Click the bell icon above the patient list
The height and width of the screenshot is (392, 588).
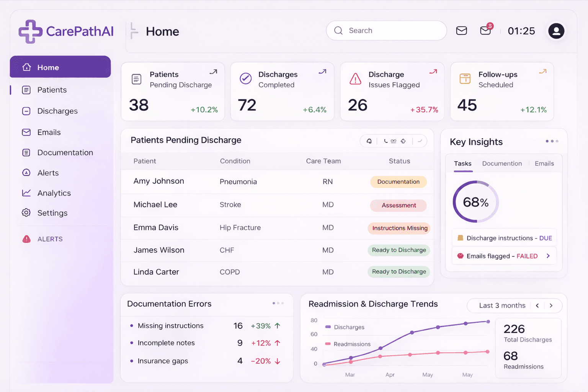(x=368, y=141)
